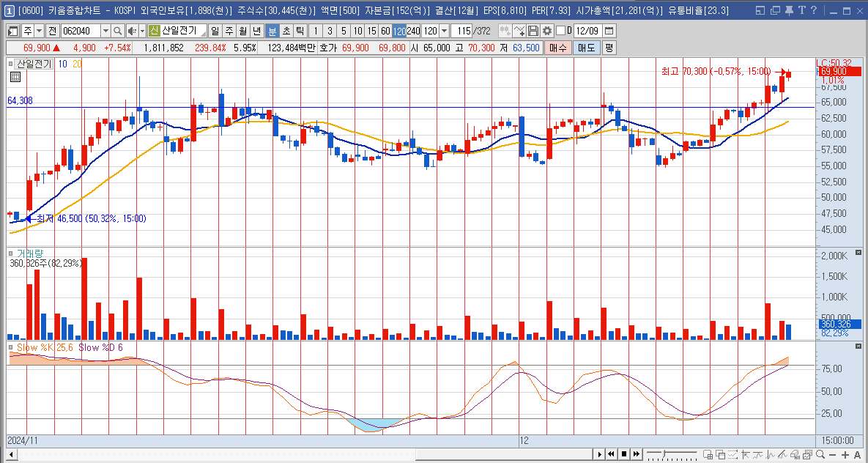Click the grid table icon below 삼일전기 label
Viewport: 868px width, 463px height.
15,76
